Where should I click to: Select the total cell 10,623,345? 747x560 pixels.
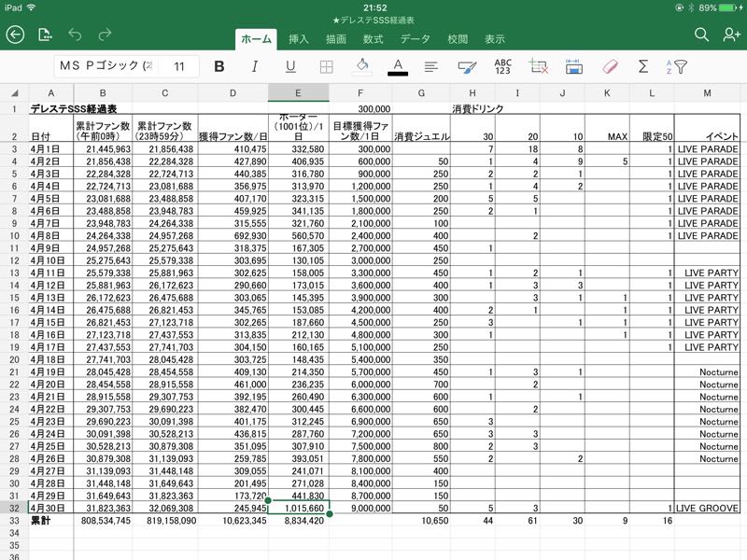[233, 521]
